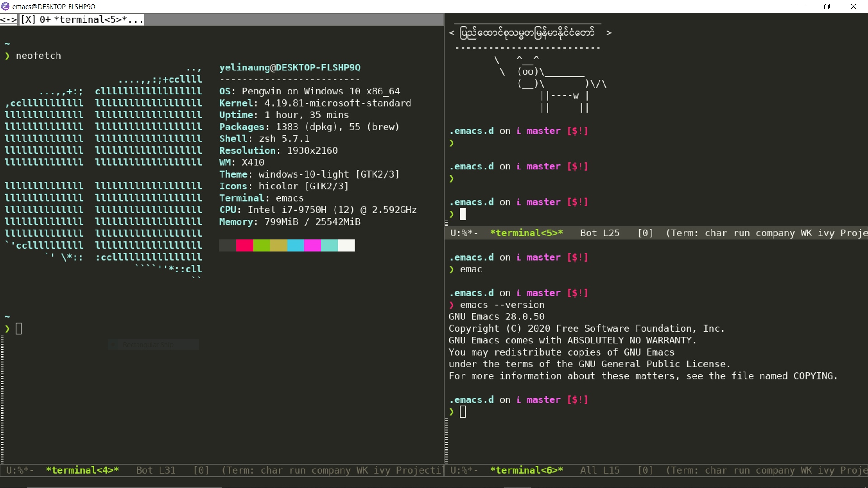Click the 'OS: Pengwin on Windows 10' line
The width and height of the screenshot is (868, 488).
point(310,91)
